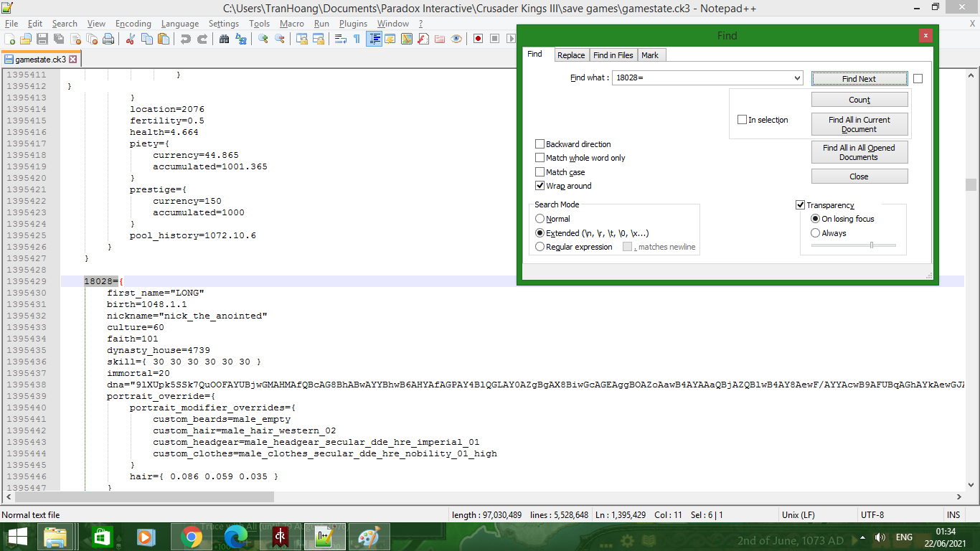Toggle the monitoring eye toolbar icon
The width and height of the screenshot is (980, 551).
(456, 39)
